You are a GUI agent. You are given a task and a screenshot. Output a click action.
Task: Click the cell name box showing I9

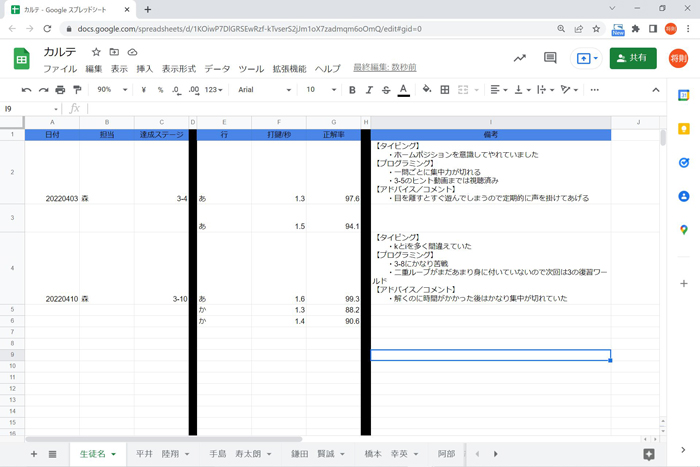click(28, 108)
